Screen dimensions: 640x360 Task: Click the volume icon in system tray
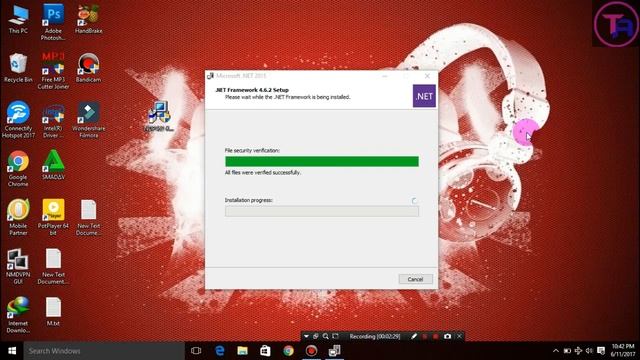point(589,351)
